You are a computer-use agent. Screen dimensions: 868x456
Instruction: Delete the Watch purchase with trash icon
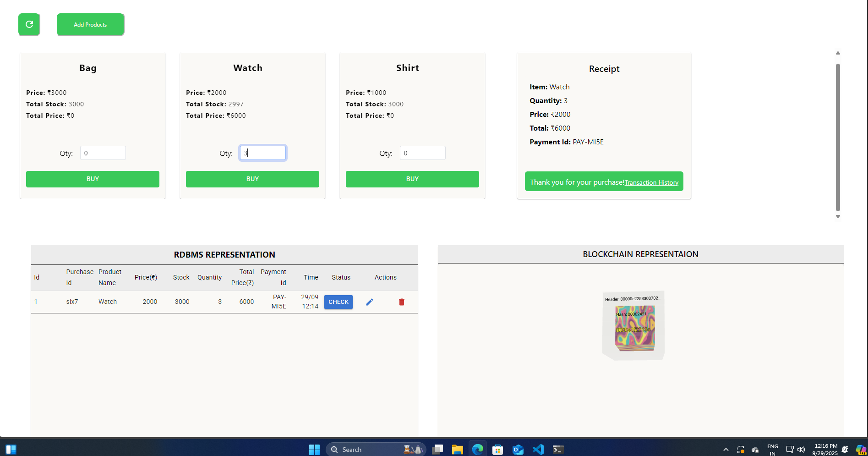[x=402, y=302]
